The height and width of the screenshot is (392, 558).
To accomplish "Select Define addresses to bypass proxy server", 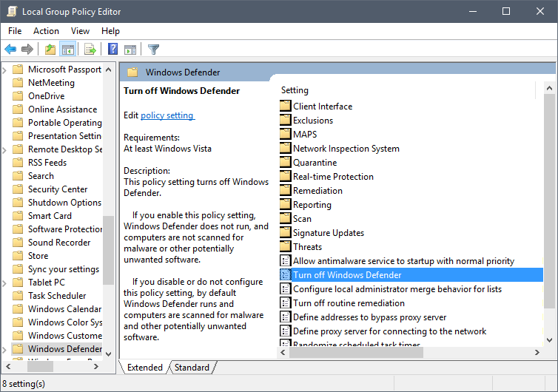I will tap(369, 317).
